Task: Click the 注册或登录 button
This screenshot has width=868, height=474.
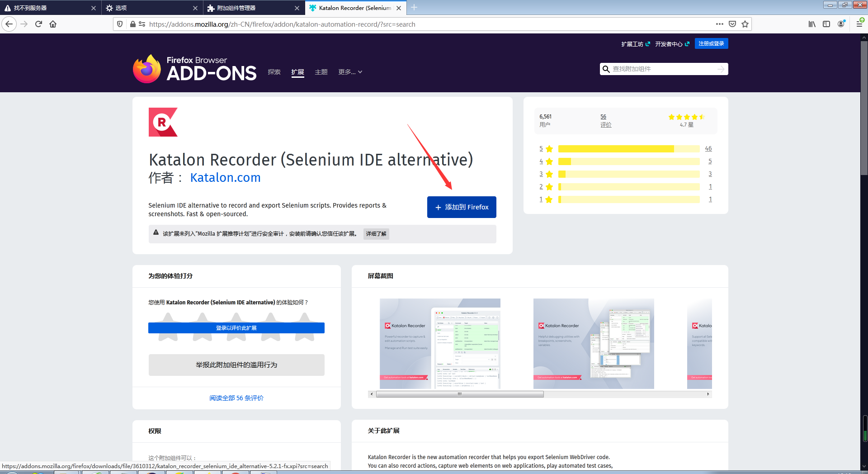Action: click(711, 43)
